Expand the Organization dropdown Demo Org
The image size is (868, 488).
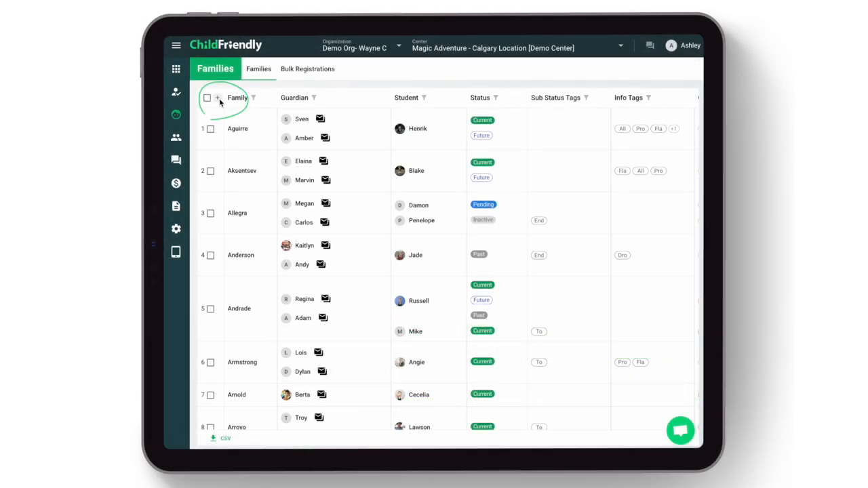pos(399,46)
